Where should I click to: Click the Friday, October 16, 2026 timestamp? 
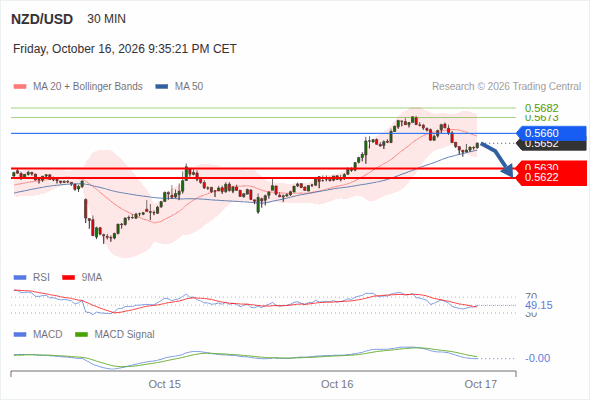click(125, 49)
